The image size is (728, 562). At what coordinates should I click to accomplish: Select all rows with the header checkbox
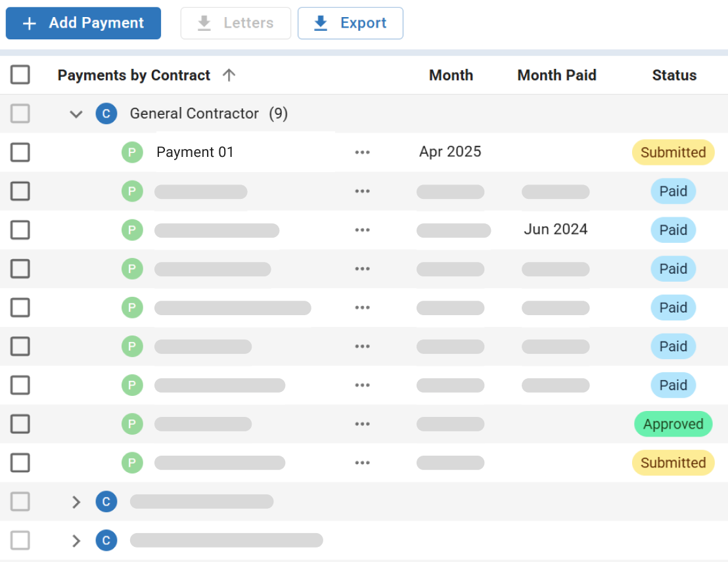[x=20, y=74]
